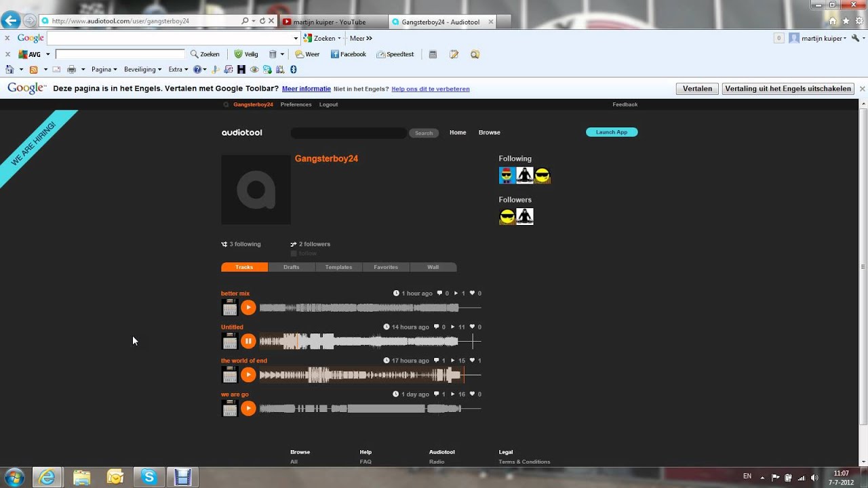868x488 pixels.
Task: Open 'Help ons dit te verbeteren' link
Action: click(x=431, y=89)
